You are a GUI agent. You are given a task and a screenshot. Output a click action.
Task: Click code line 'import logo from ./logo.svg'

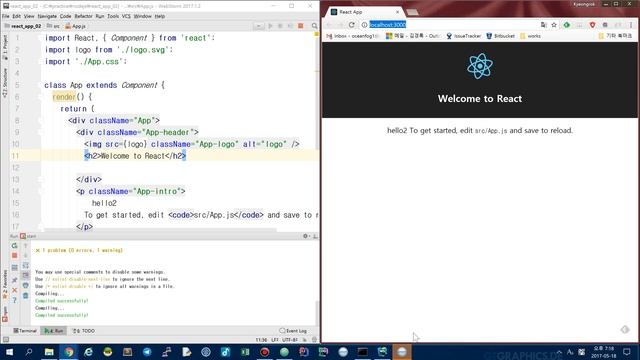coord(109,50)
